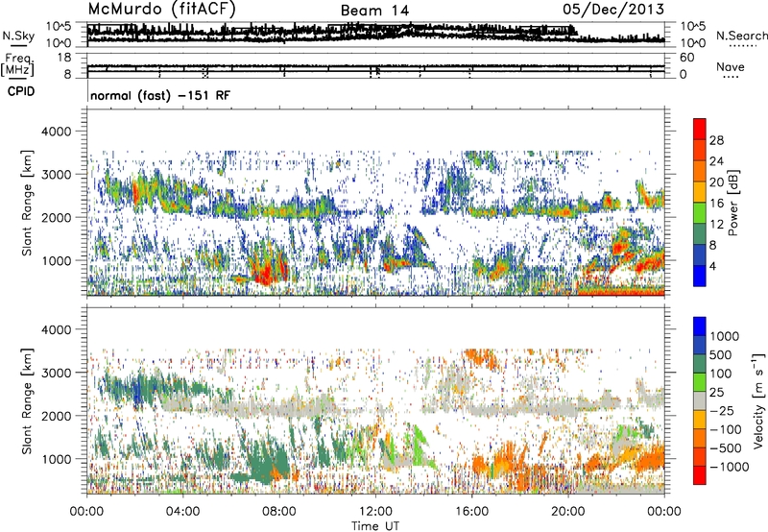Click the N.Search legend label
768x532 pixels.
[742, 36]
